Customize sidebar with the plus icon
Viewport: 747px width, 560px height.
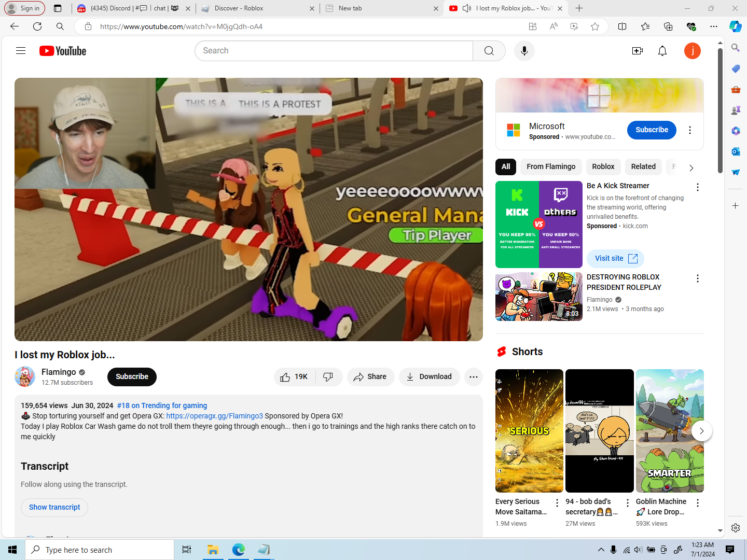[736, 206]
